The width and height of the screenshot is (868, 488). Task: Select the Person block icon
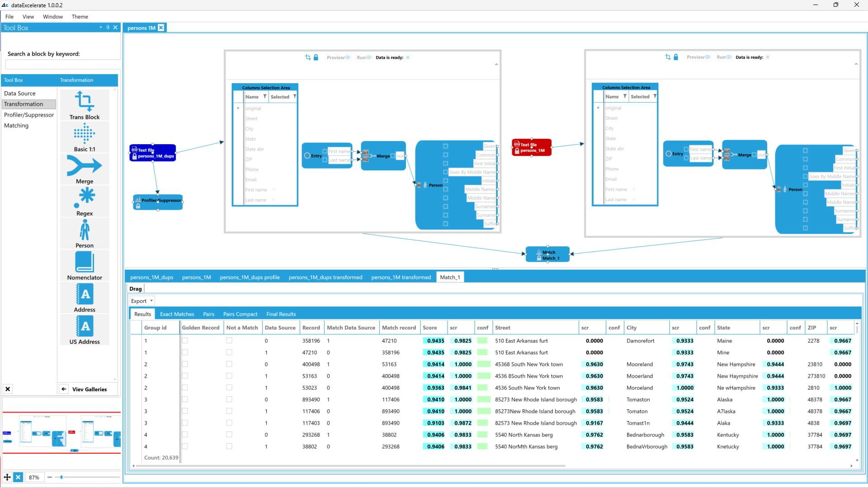[x=85, y=230]
